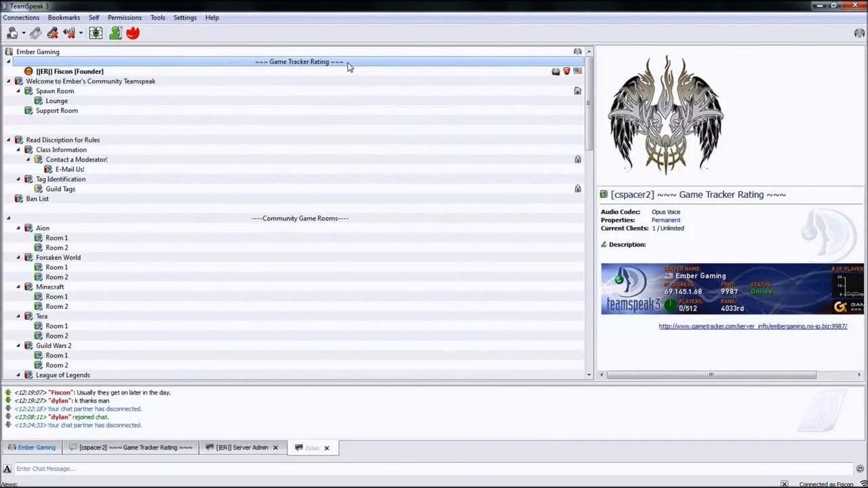Click the red shield badge on Fiscon row
868x488 pixels.
567,71
